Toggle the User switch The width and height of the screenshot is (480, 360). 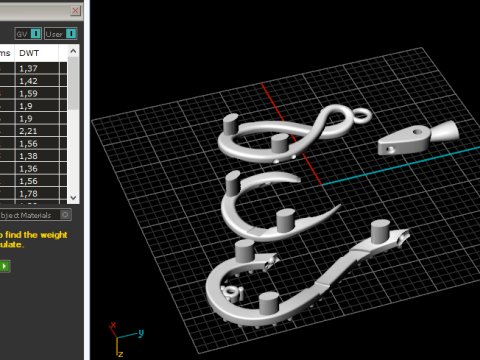click(61, 34)
